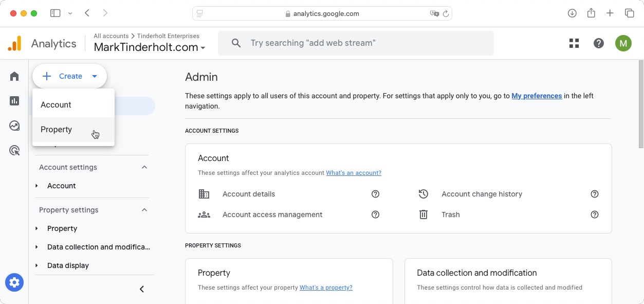Collapse the admin navigation panel arrow

pyautogui.click(x=142, y=289)
